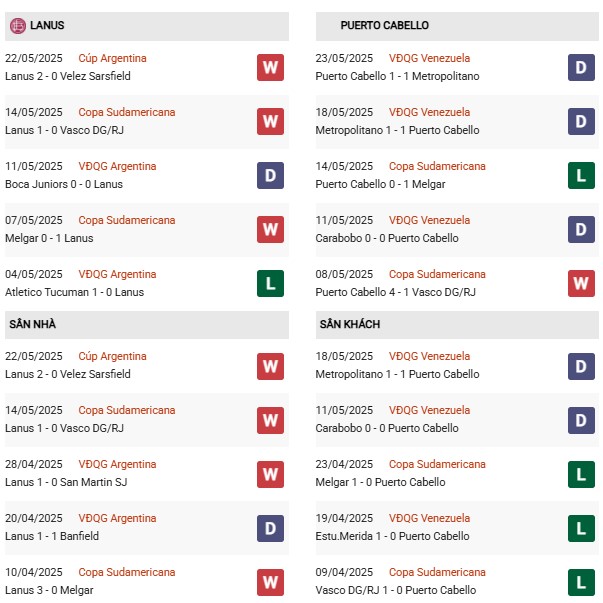The height and width of the screenshot is (603, 603).
Task: Click the L badge for Atletico Tucuman 1-0 Lanus
Action: point(270,283)
